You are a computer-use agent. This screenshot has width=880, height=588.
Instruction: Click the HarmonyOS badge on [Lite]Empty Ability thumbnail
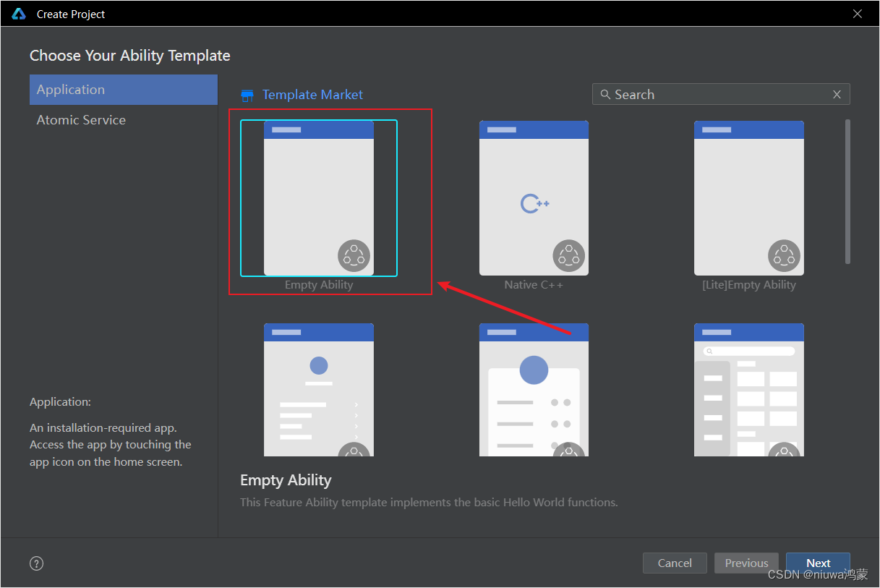click(x=785, y=256)
